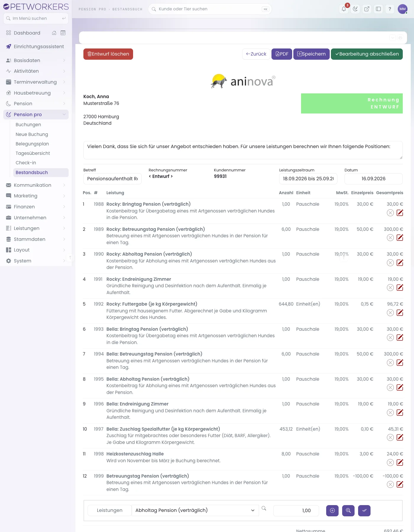
Task: Edit position 1 Rocky Bringtag Pension
Action: [x=400, y=213]
